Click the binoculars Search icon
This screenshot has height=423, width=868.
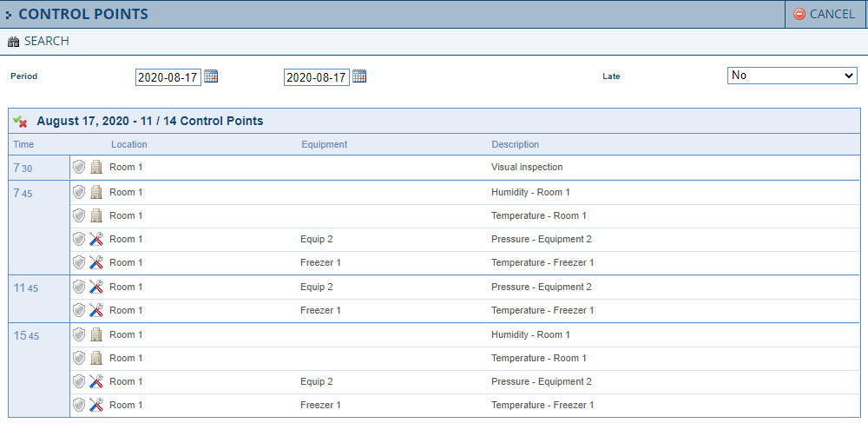click(13, 42)
